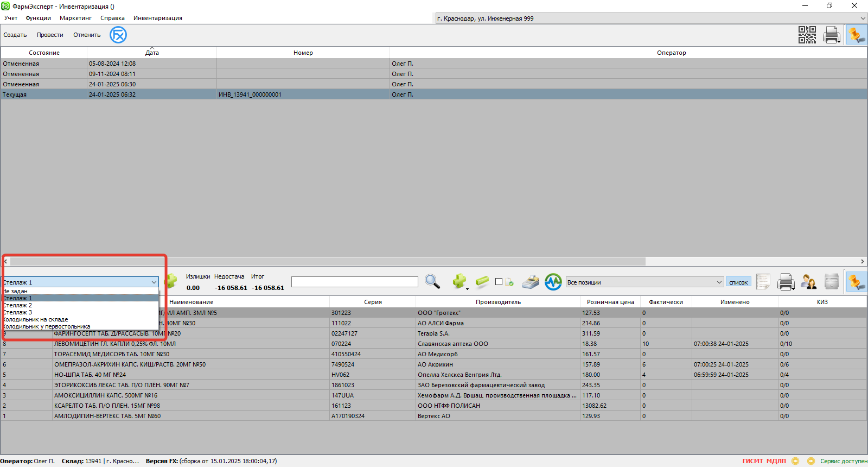
Task: Open the 'Функции' menu
Action: pyautogui.click(x=38, y=18)
